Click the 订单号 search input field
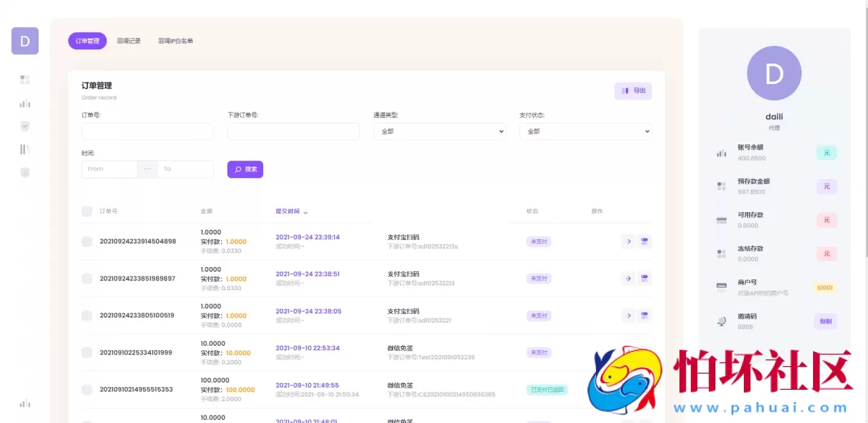Screen dimensions: 868x423 [x=147, y=131]
